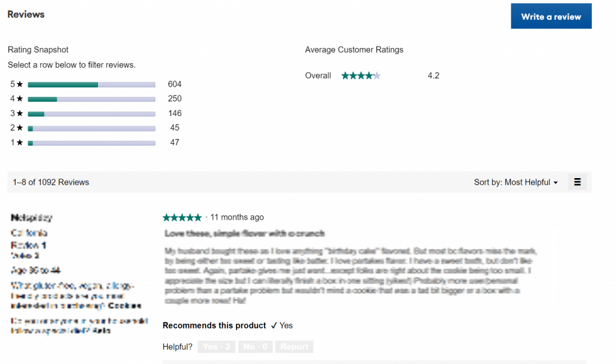Filter reviews by 5 star row
Image resolution: width=616 pixels, height=364 pixels.
tap(96, 84)
